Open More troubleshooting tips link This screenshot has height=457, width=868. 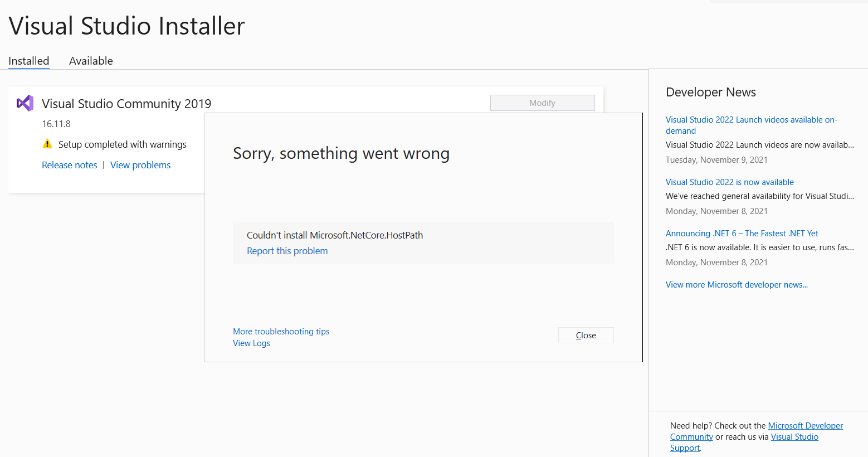[x=281, y=332]
